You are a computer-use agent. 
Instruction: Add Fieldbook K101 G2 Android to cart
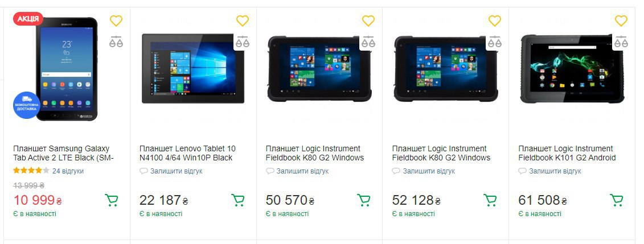click(617, 200)
